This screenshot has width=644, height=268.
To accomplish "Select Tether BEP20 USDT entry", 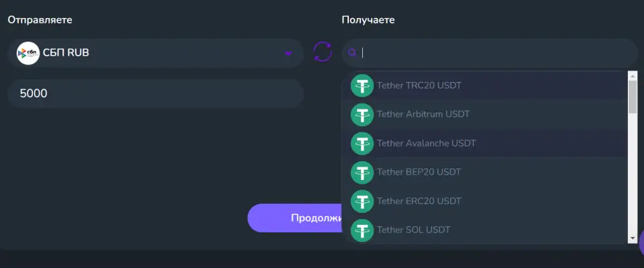I will tap(484, 172).
